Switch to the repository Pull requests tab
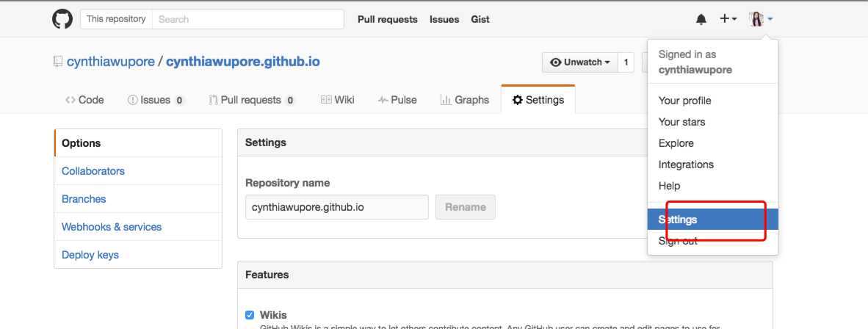Image resolution: width=868 pixels, height=329 pixels. click(252, 101)
